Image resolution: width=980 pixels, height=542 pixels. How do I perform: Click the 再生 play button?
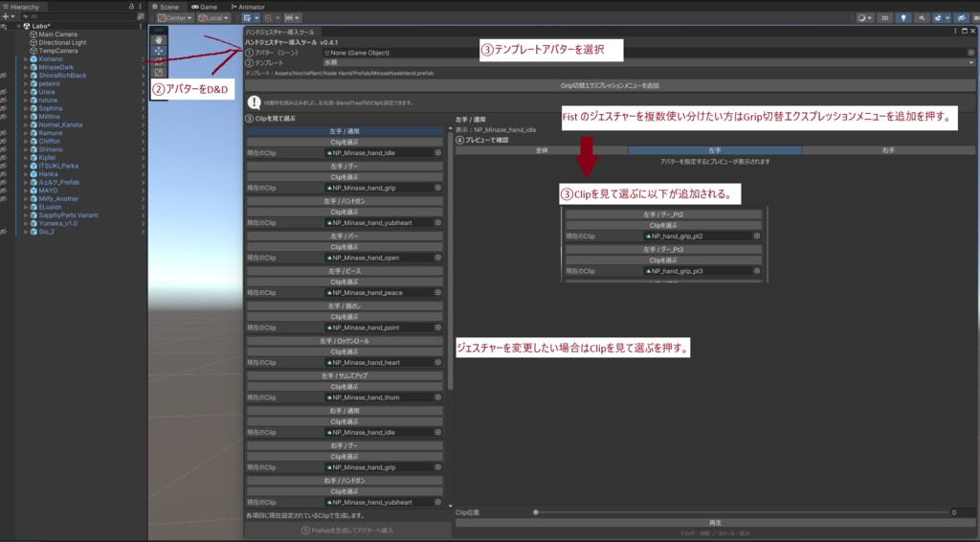pos(715,523)
